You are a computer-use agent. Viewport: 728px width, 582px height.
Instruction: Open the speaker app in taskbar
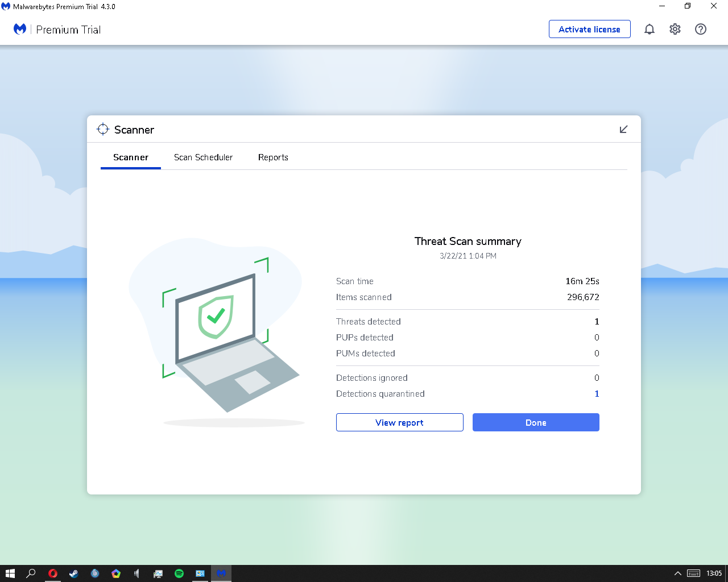coord(137,573)
